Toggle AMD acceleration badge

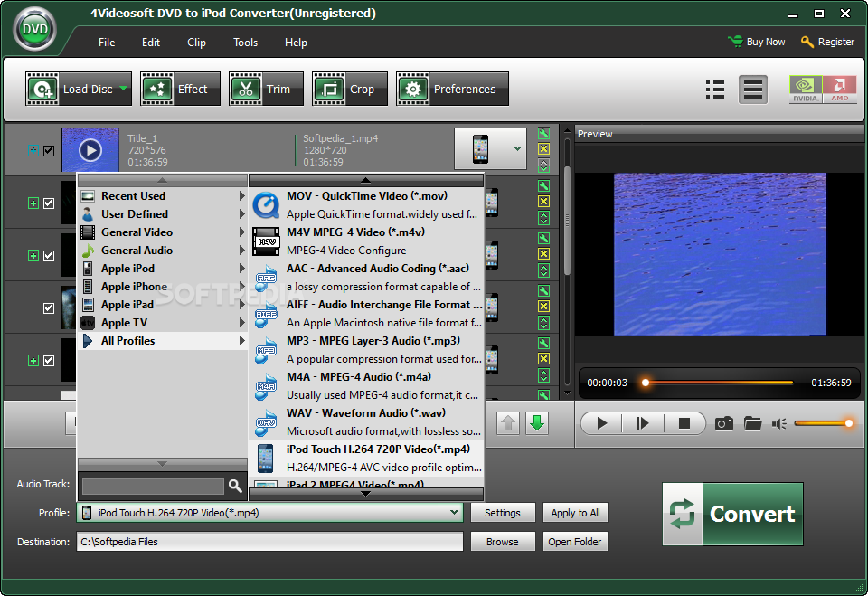[839, 90]
